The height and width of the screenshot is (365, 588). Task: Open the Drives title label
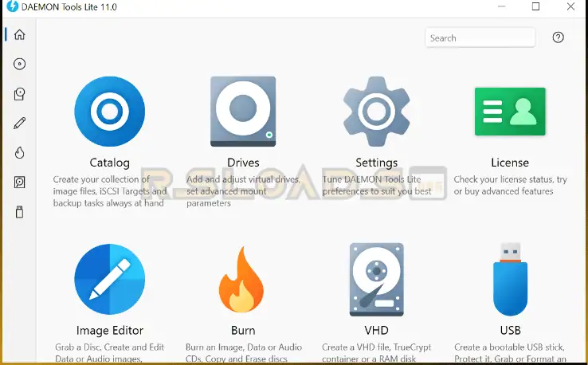pyautogui.click(x=243, y=163)
